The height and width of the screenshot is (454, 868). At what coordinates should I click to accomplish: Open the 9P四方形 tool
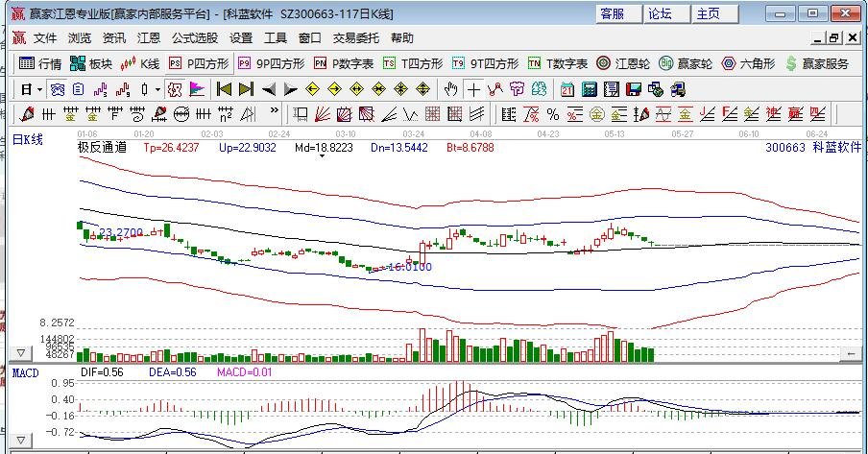coord(271,63)
